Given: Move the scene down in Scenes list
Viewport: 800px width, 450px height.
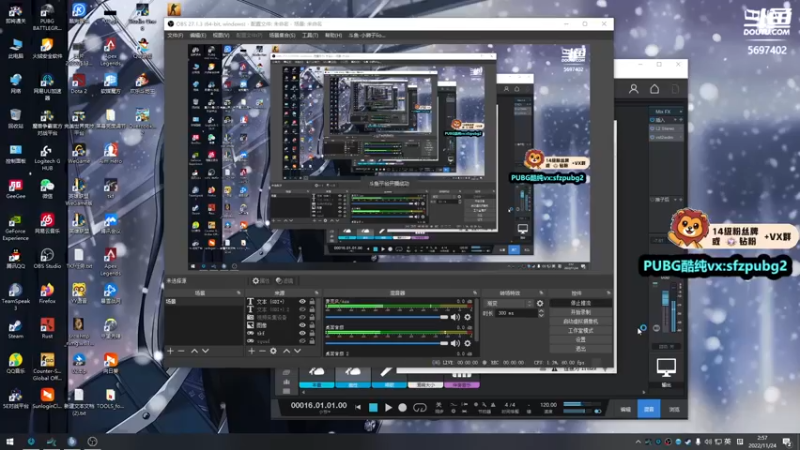Looking at the screenshot, I should click(205, 351).
